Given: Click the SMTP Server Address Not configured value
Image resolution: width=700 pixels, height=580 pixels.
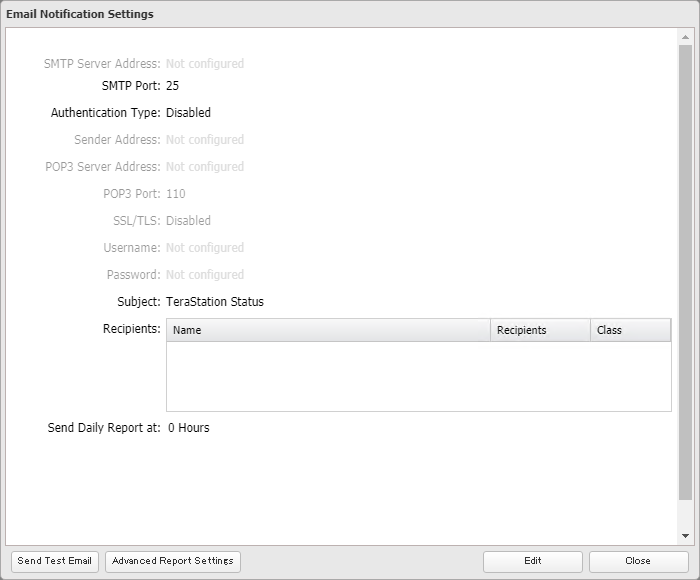Looking at the screenshot, I should click(205, 64).
